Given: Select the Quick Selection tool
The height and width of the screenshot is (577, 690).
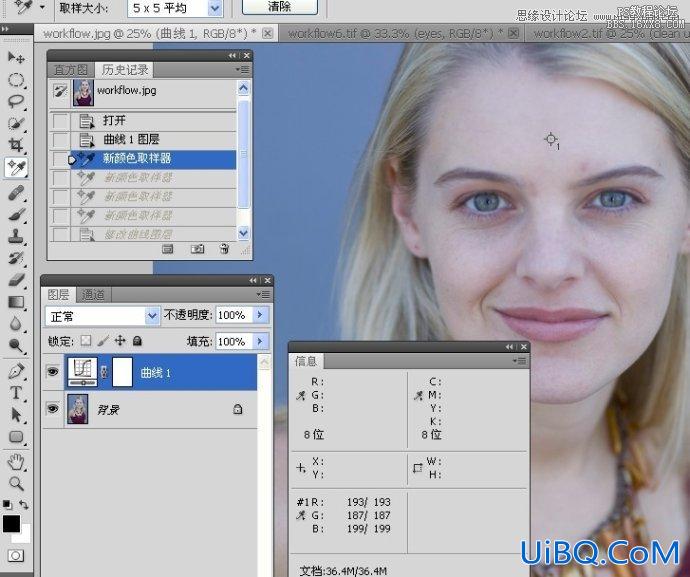Looking at the screenshot, I should point(16,124).
